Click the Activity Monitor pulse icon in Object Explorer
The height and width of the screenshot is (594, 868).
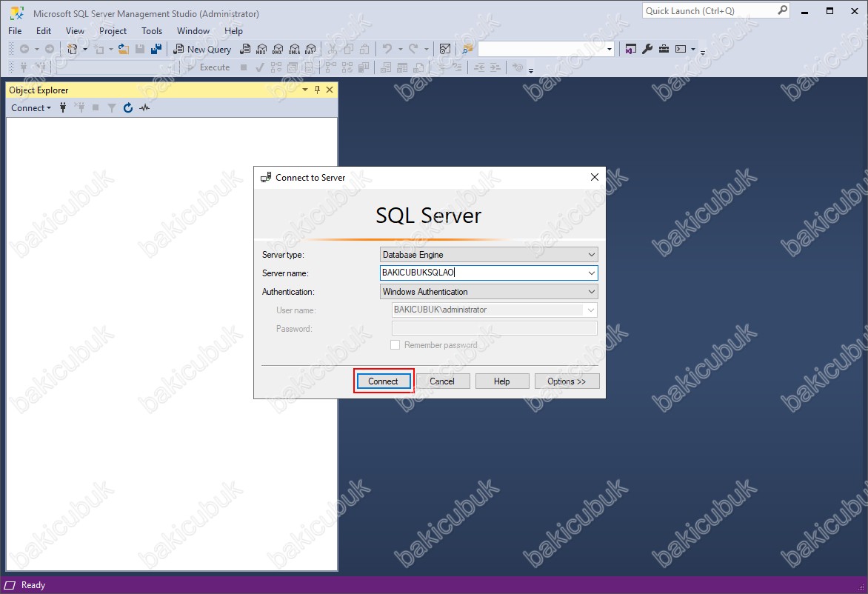pyautogui.click(x=144, y=108)
